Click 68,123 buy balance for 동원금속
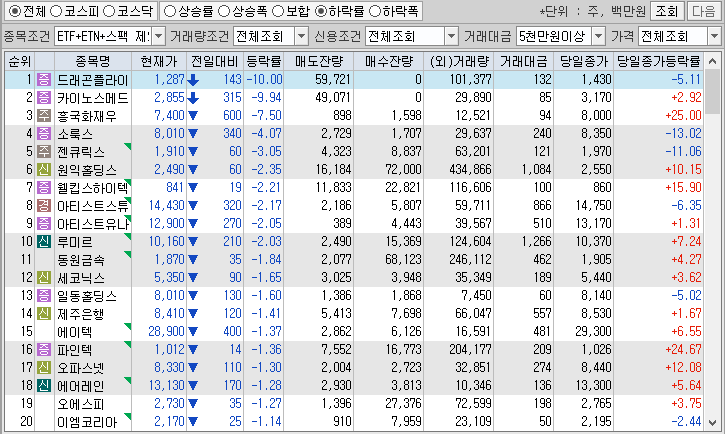Image resolution: width=725 pixels, height=434 pixels. pyautogui.click(x=403, y=260)
